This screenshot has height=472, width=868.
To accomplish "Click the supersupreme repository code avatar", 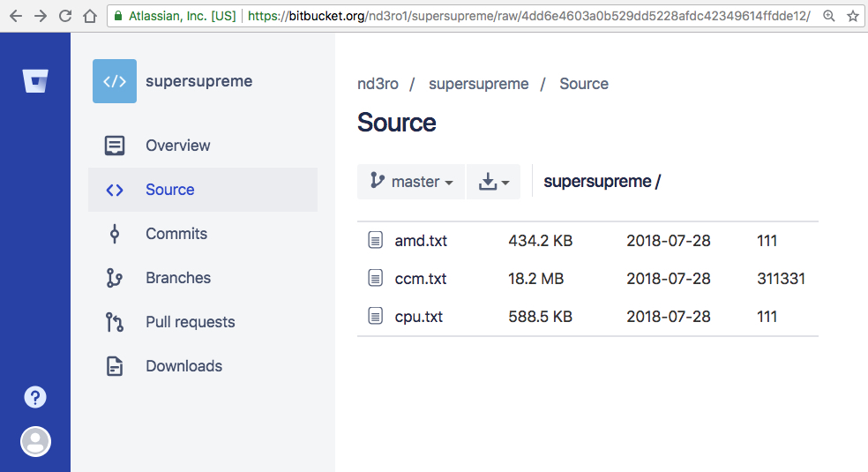I will 115,81.
